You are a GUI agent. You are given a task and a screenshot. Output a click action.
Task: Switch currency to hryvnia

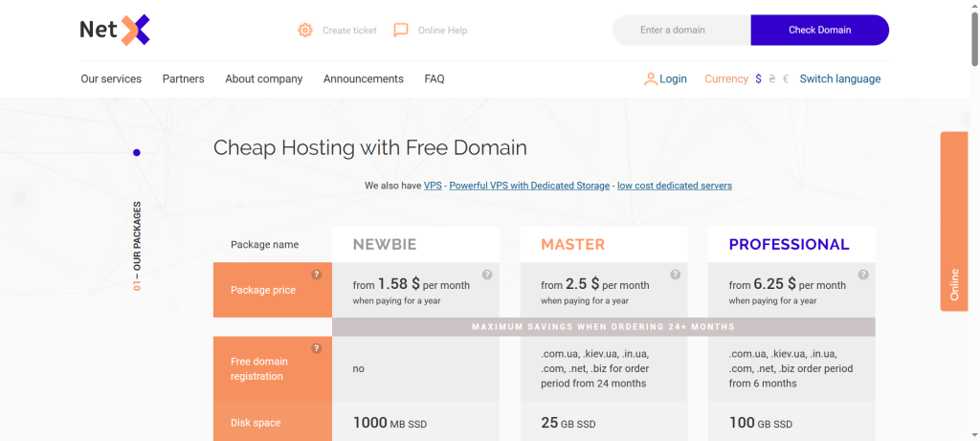pos(772,79)
